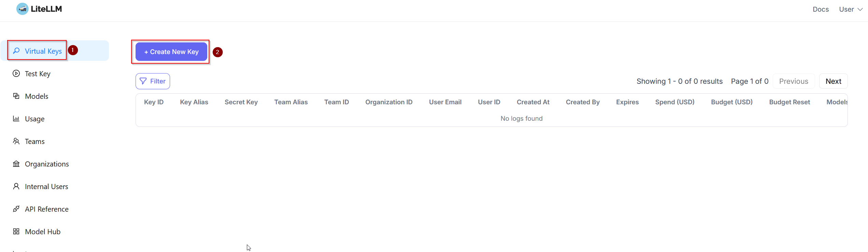Click the Test Key play icon
This screenshot has height=252, width=868.
tap(16, 74)
